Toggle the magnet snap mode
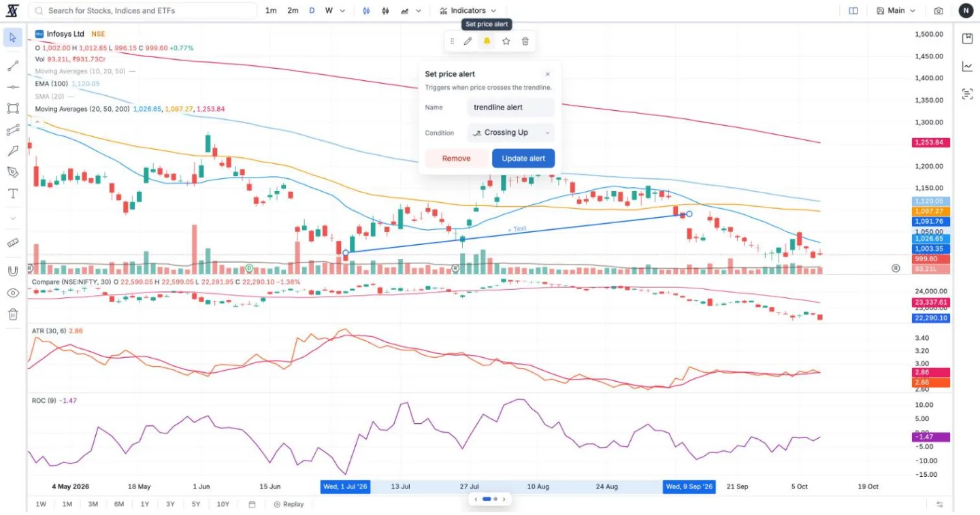980x515 pixels. coord(12,271)
